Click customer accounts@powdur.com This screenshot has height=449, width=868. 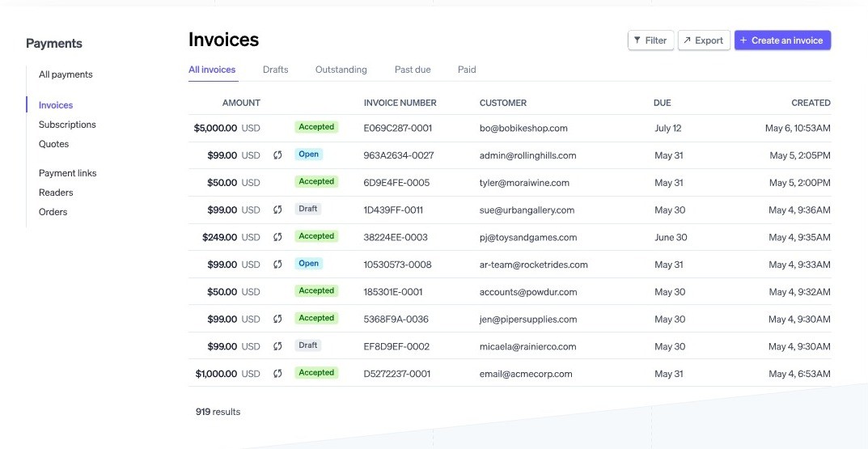click(x=528, y=292)
